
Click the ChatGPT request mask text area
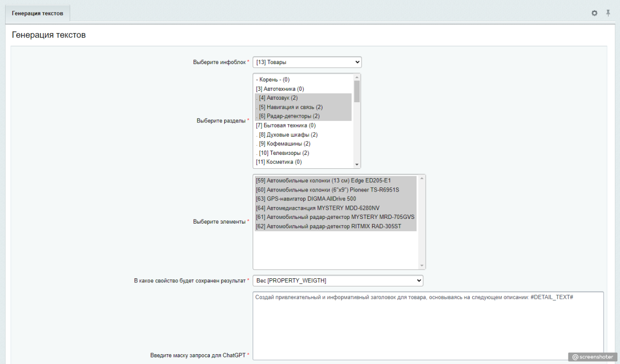click(428, 325)
